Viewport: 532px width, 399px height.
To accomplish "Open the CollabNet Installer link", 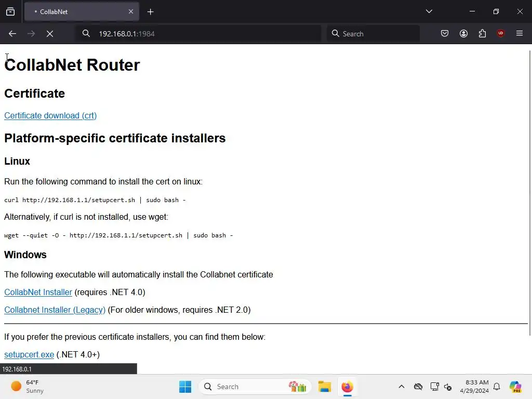I will click(38, 292).
